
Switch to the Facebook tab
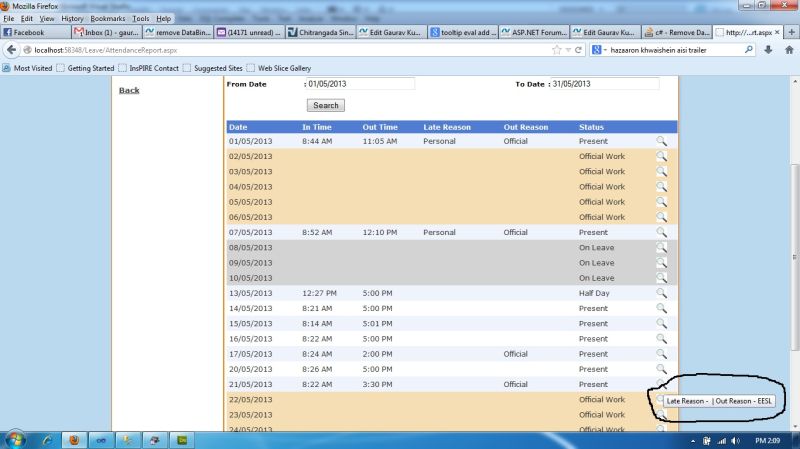pyautogui.click(x=36, y=32)
